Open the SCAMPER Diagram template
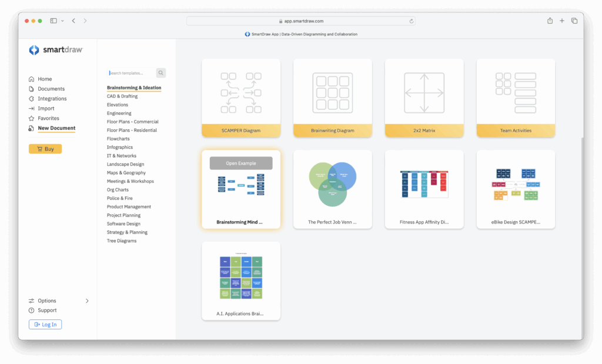Image resolution: width=602 pixels, height=364 pixels. 241,98
